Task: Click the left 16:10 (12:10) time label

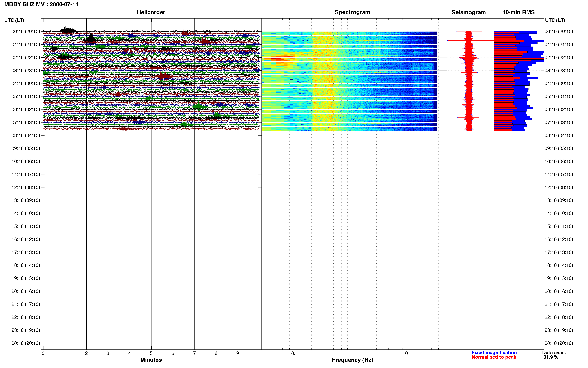Action: 26,239
